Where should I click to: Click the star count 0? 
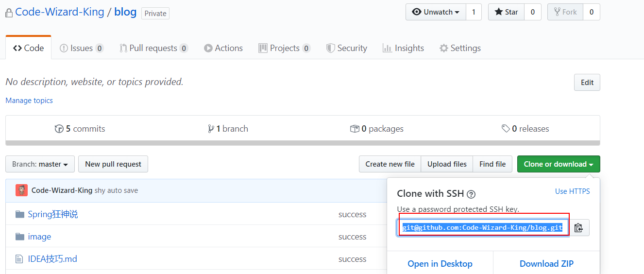click(533, 12)
